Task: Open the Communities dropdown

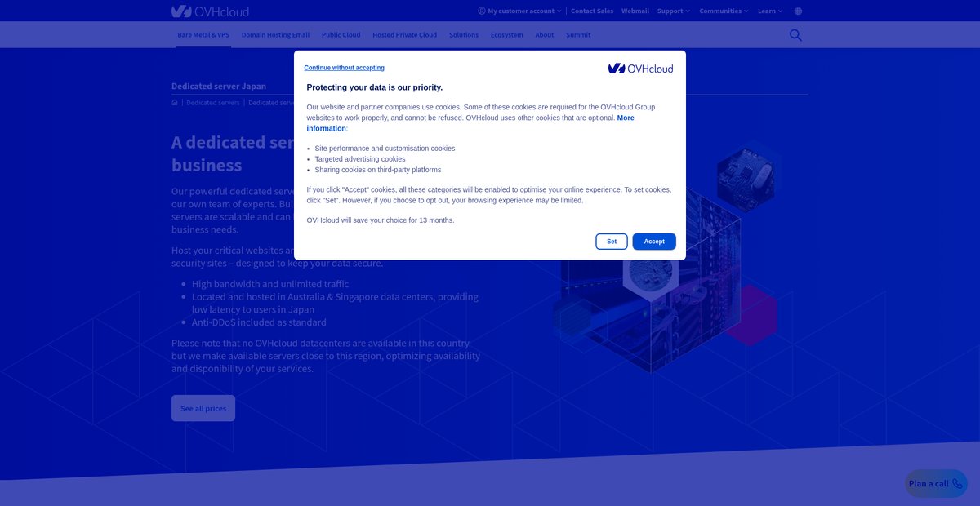Action: 724,11
